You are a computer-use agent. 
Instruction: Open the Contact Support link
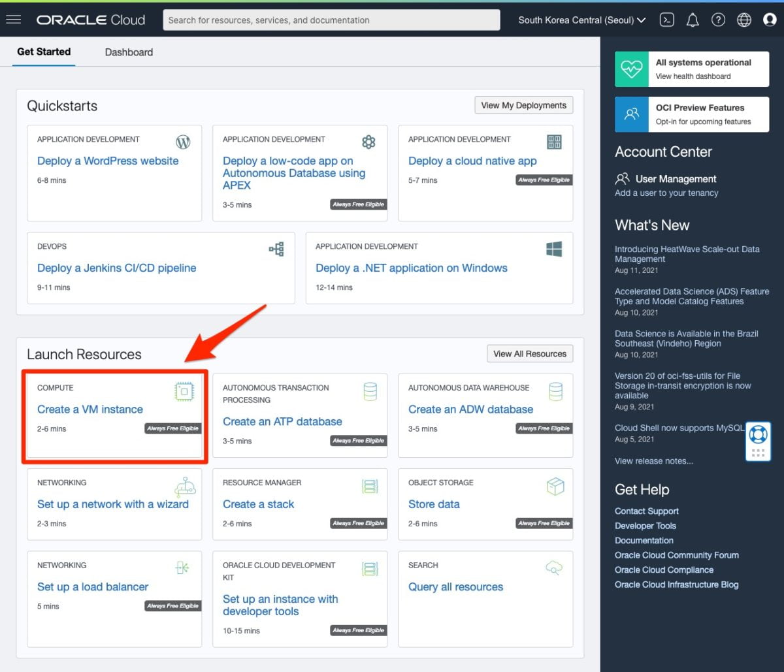pyautogui.click(x=646, y=511)
